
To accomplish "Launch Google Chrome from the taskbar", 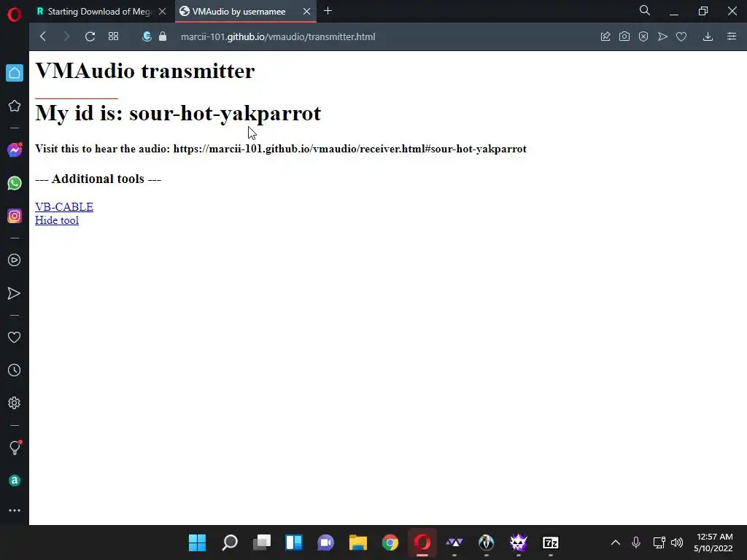I will point(390,542).
